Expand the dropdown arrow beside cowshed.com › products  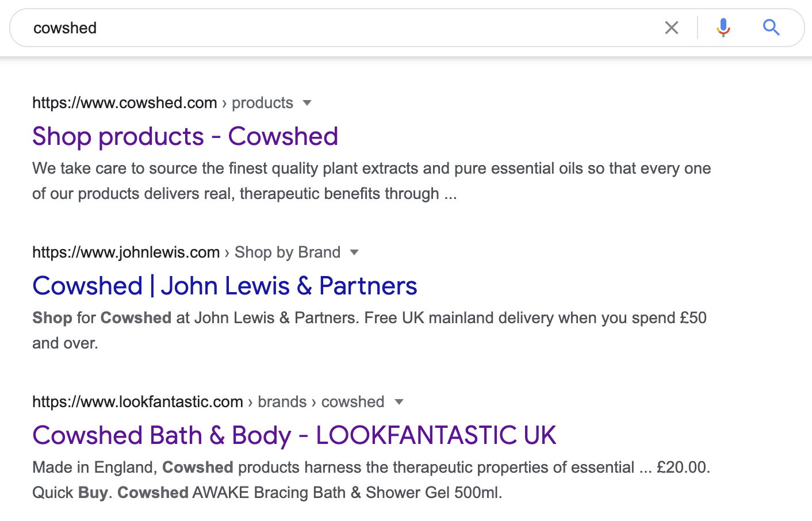click(x=307, y=103)
